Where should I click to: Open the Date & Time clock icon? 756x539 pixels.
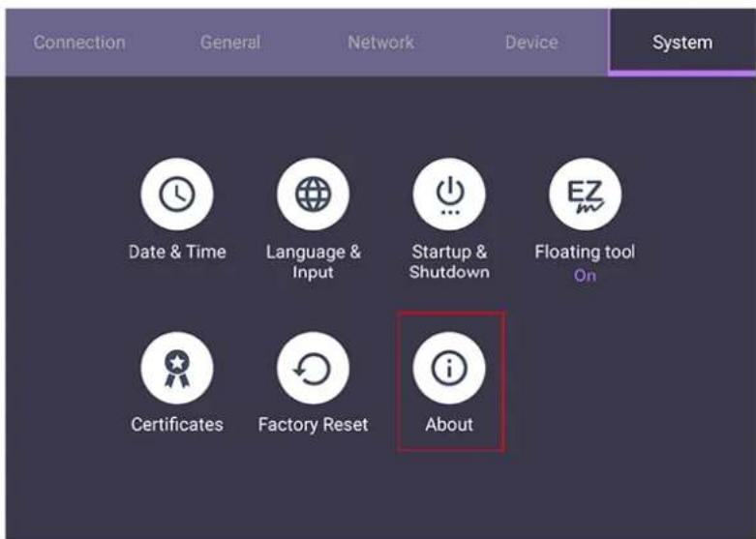point(177,195)
